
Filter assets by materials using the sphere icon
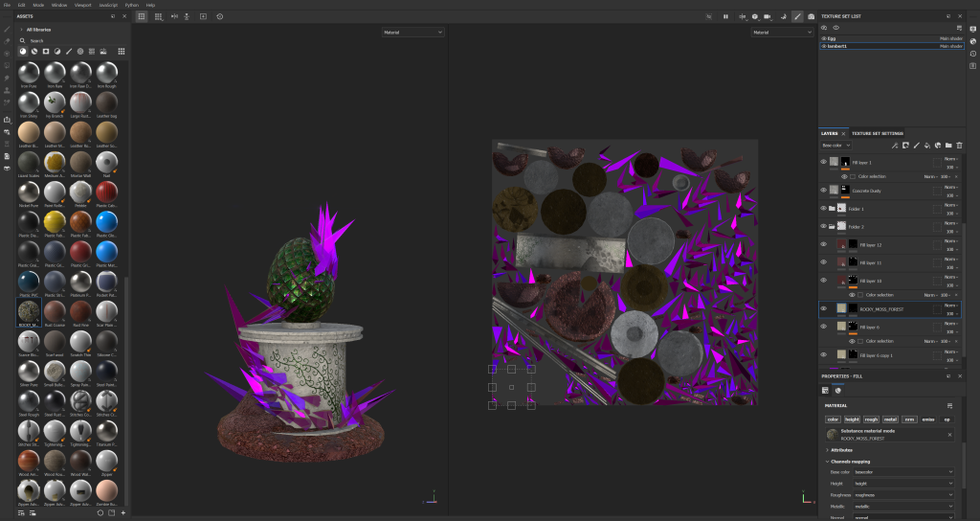point(23,51)
